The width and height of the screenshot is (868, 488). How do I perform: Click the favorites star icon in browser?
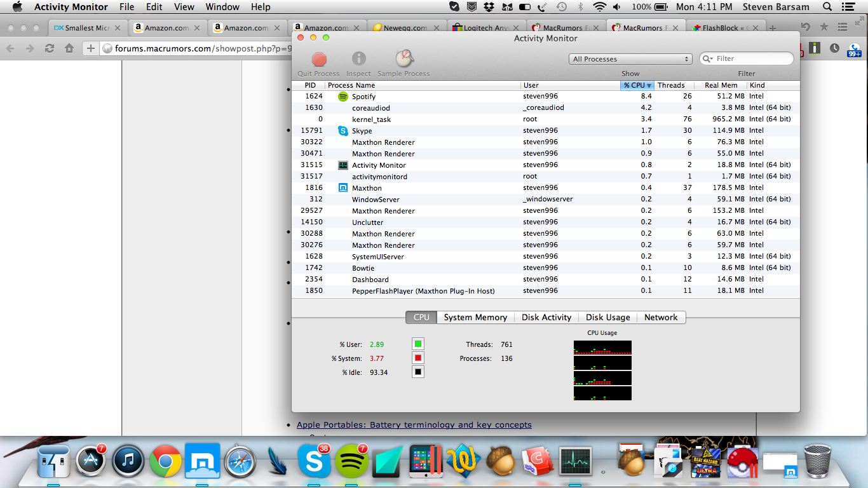[824, 27]
